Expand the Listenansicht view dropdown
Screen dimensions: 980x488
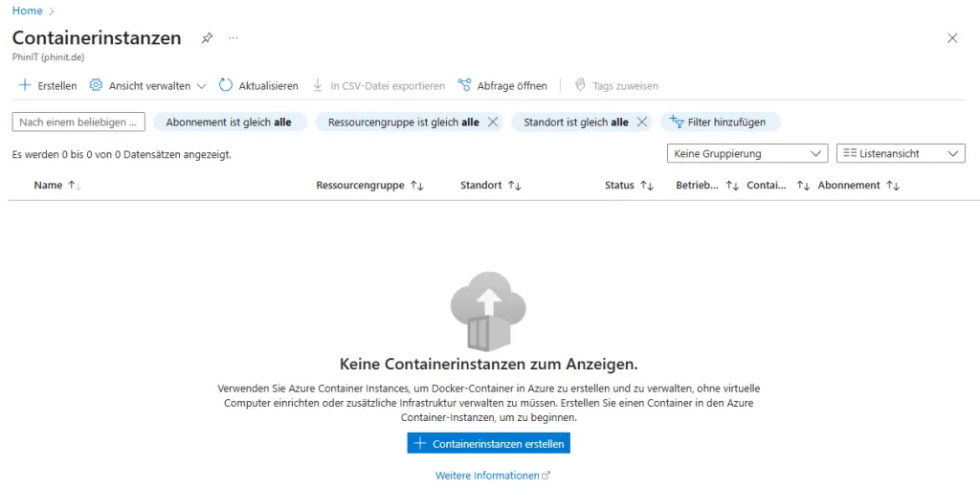coord(900,153)
